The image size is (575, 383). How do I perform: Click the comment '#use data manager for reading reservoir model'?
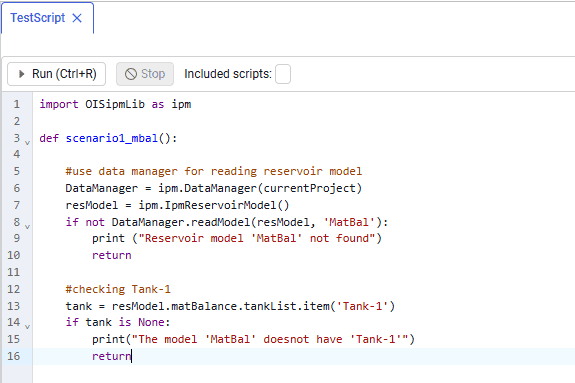point(213,171)
